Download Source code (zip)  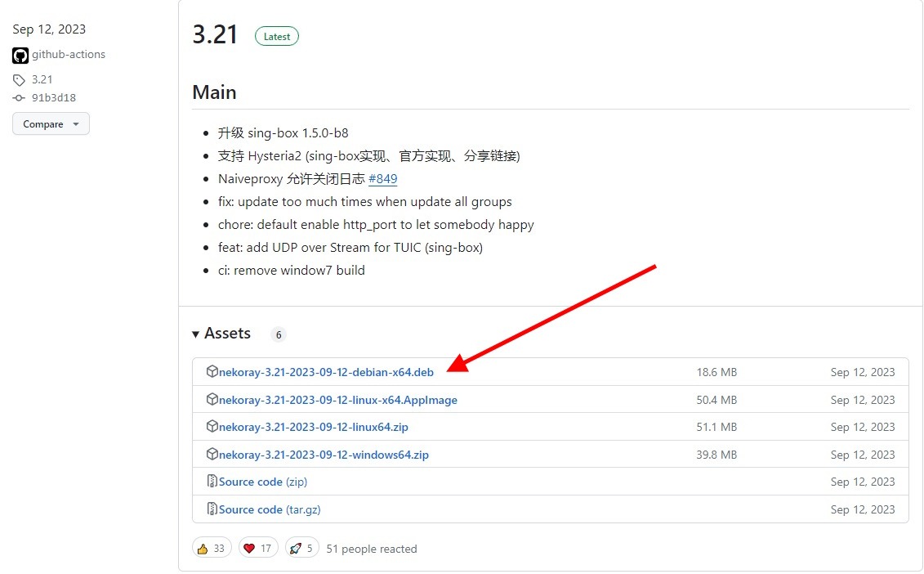[263, 482]
